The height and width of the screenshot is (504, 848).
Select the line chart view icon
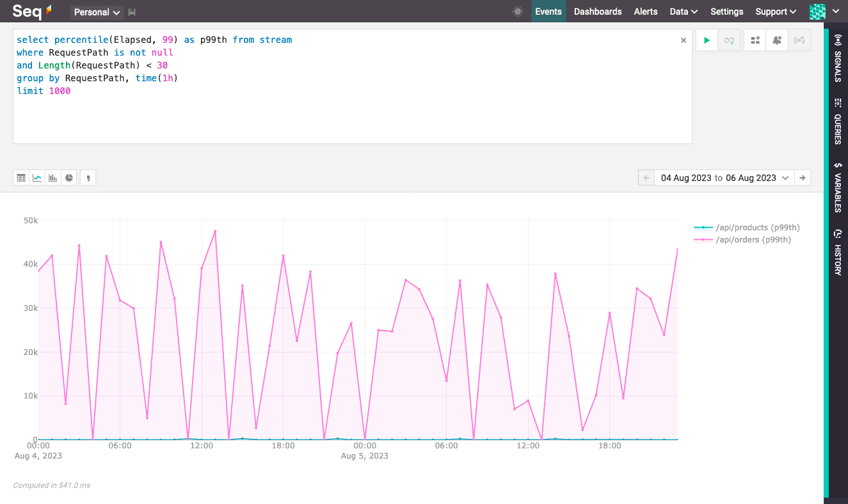coord(37,178)
